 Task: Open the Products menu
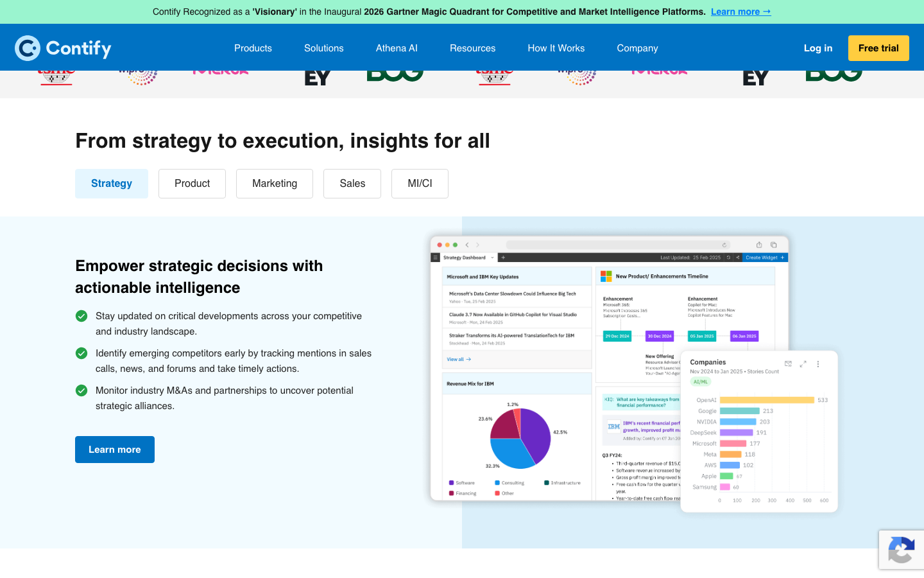click(x=253, y=48)
